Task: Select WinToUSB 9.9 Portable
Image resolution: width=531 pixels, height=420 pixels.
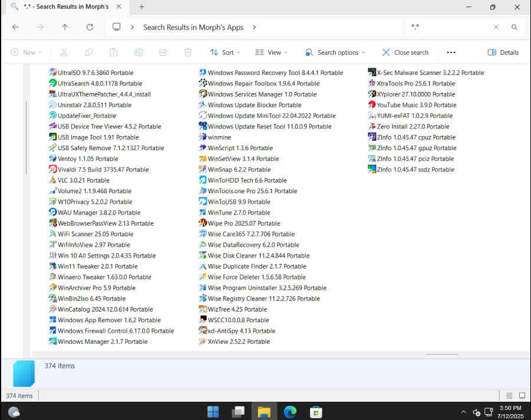Action: click(x=235, y=201)
